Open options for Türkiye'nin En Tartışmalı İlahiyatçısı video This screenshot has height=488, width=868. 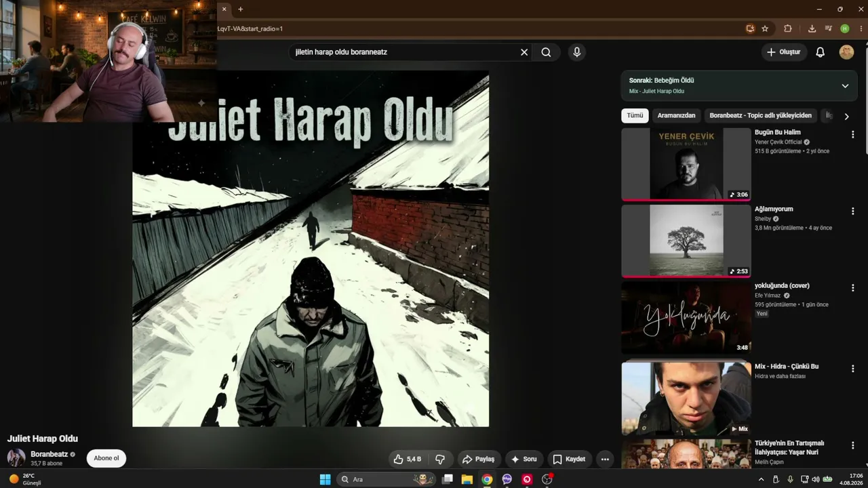pos(852,445)
